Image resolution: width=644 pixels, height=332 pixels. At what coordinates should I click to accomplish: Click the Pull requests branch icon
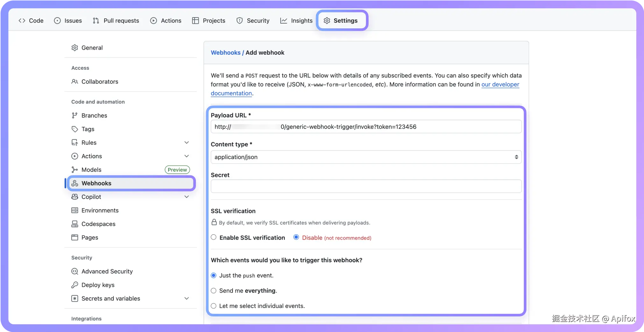(96, 21)
